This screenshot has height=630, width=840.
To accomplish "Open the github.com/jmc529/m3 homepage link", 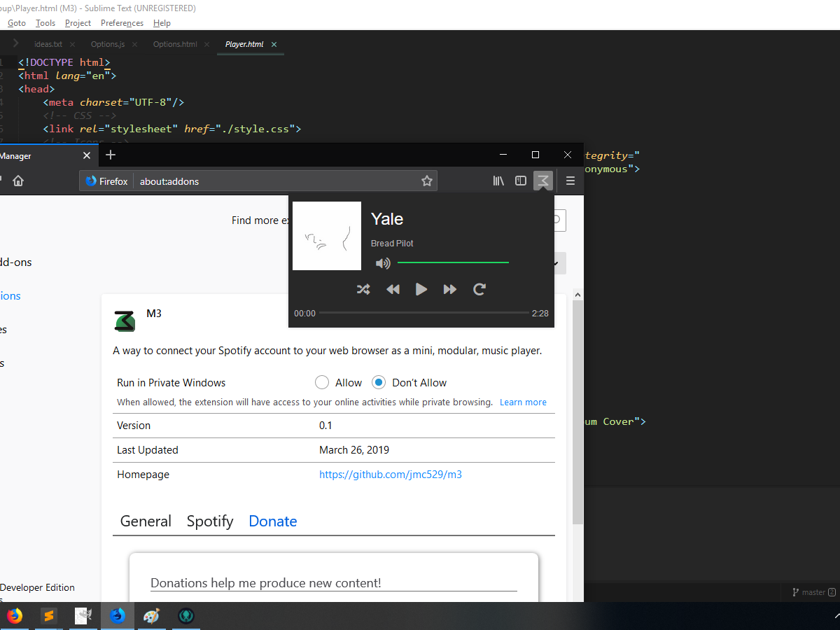I will pyautogui.click(x=391, y=474).
